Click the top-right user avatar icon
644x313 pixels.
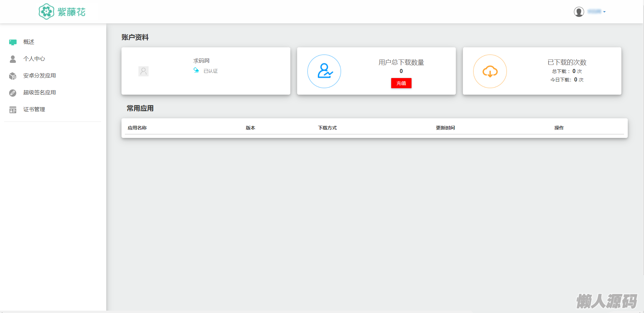(579, 12)
